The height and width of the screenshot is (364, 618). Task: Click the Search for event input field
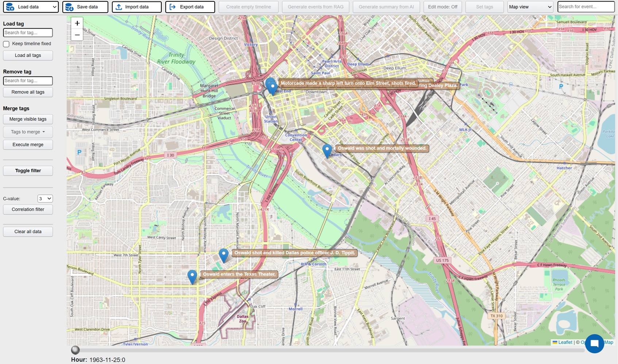[x=586, y=7]
